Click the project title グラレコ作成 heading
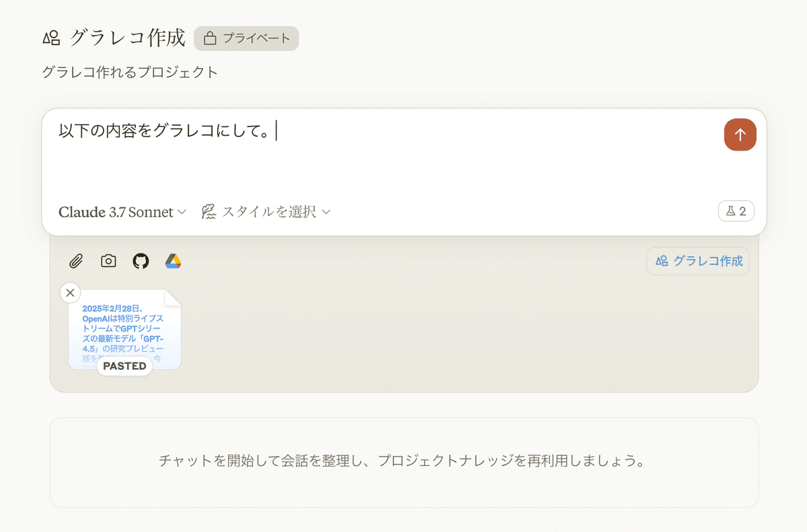The image size is (807, 532). click(127, 38)
